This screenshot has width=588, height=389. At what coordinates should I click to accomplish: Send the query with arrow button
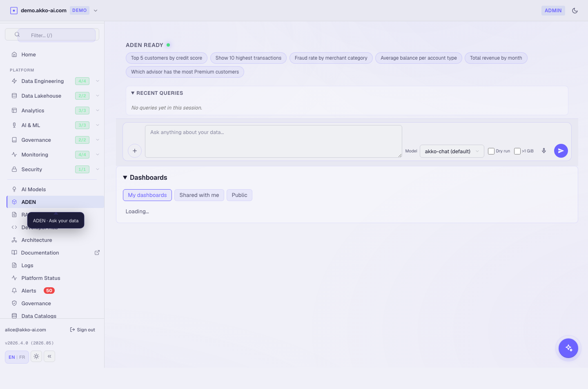[x=561, y=151]
